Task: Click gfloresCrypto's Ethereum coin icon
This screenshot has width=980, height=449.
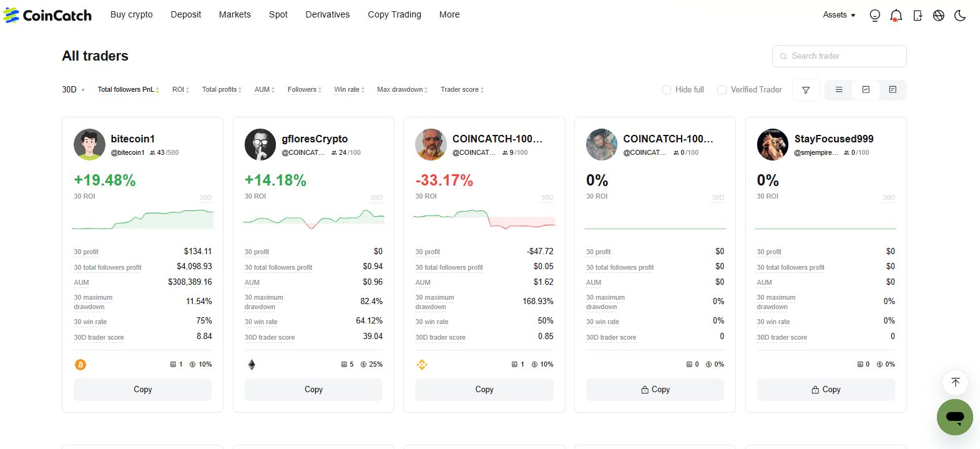Action: click(x=252, y=365)
